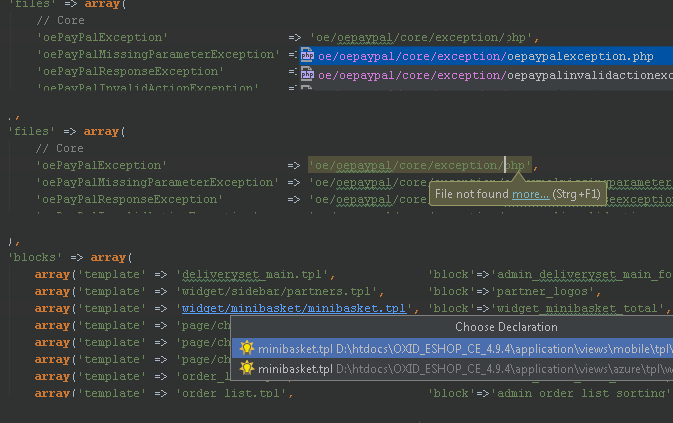Click 'widget_minibasket_total' block value
Viewport: 673px width, 423px height.
point(577,308)
